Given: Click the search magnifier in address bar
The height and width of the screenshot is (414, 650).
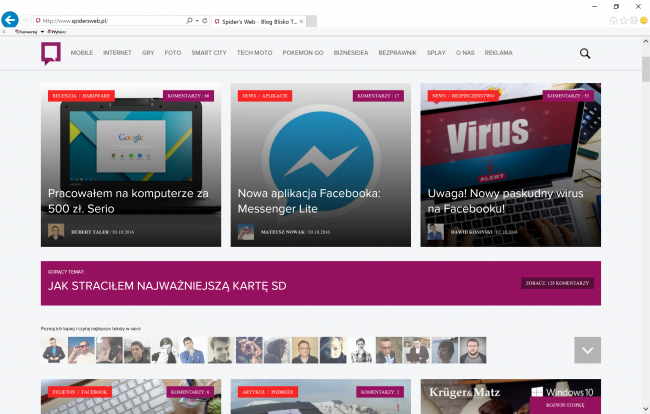Looking at the screenshot, I should point(189,20).
